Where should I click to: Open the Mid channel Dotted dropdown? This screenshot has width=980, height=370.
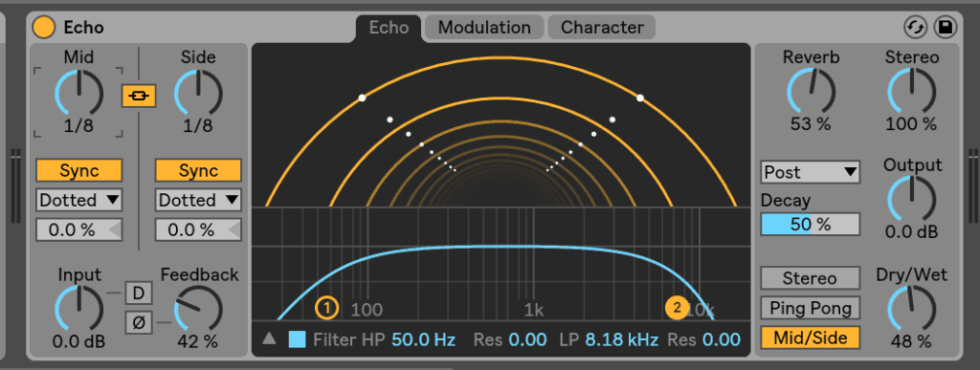click(78, 200)
